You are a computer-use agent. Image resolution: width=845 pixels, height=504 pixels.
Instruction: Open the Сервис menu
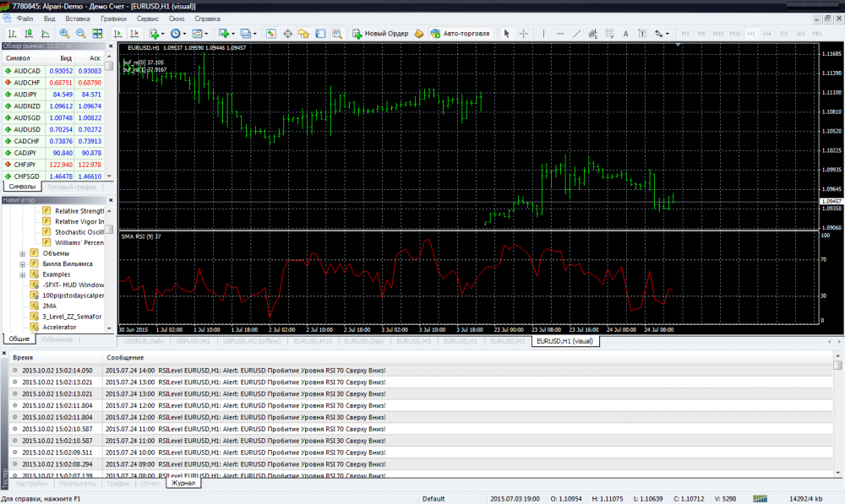pos(147,18)
